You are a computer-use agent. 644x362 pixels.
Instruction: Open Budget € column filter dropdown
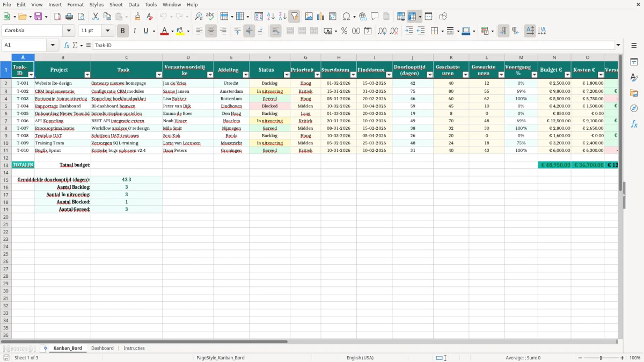point(567,75)
